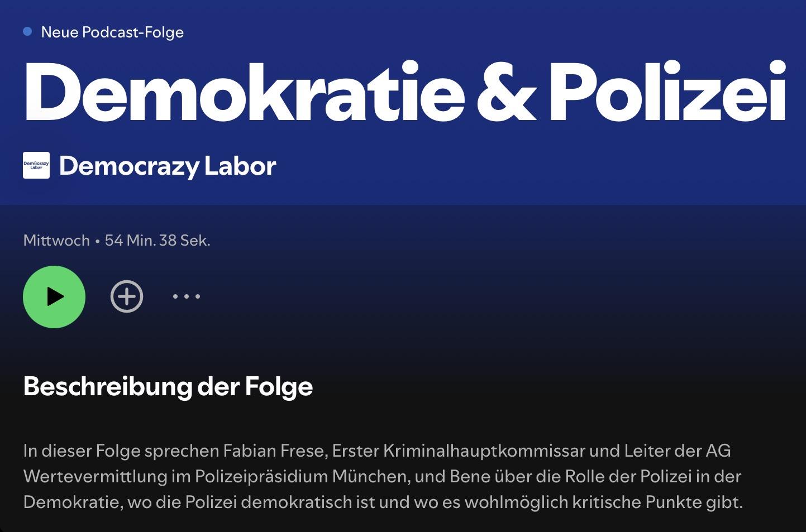Click the Democrazy Labor logo thumbnail
This screenshot has width=806, height=532.
coord(36,165)
